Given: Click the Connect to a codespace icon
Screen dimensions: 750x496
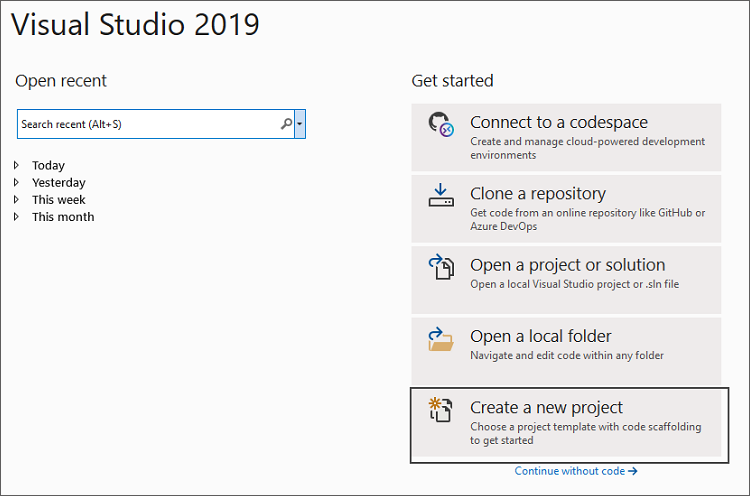Looking at the screenshot, I should coord(441,124).
